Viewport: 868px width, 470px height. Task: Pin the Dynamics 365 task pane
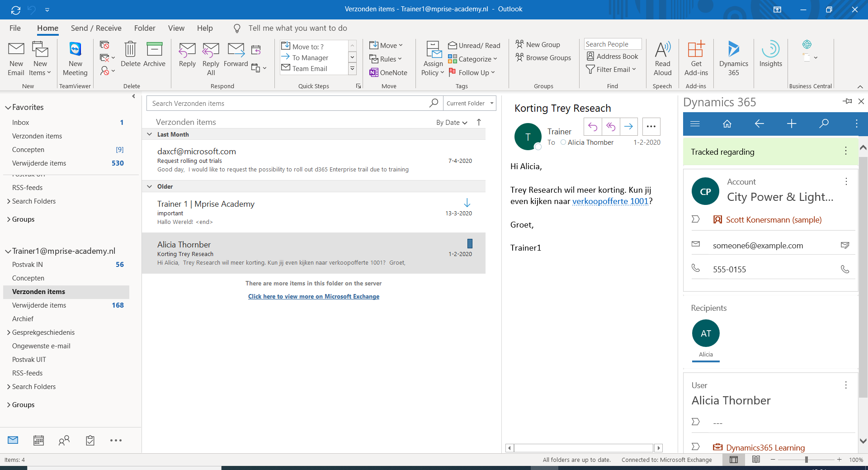(x=848, y=101)
